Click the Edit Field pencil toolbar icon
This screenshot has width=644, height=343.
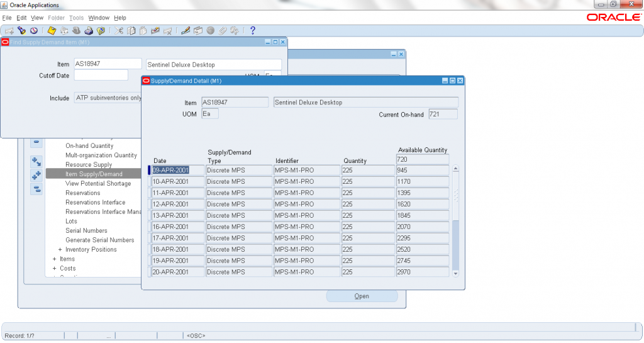click(186, 30)
